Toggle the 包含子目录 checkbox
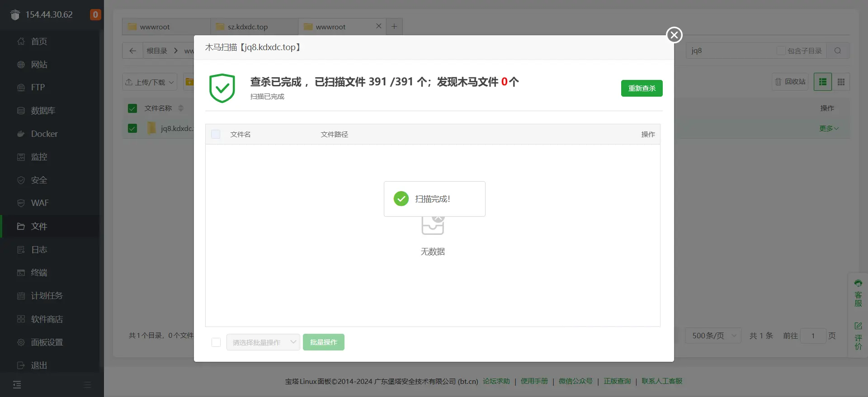The width and height of the screenshot is (868, 397). (781, 51)
